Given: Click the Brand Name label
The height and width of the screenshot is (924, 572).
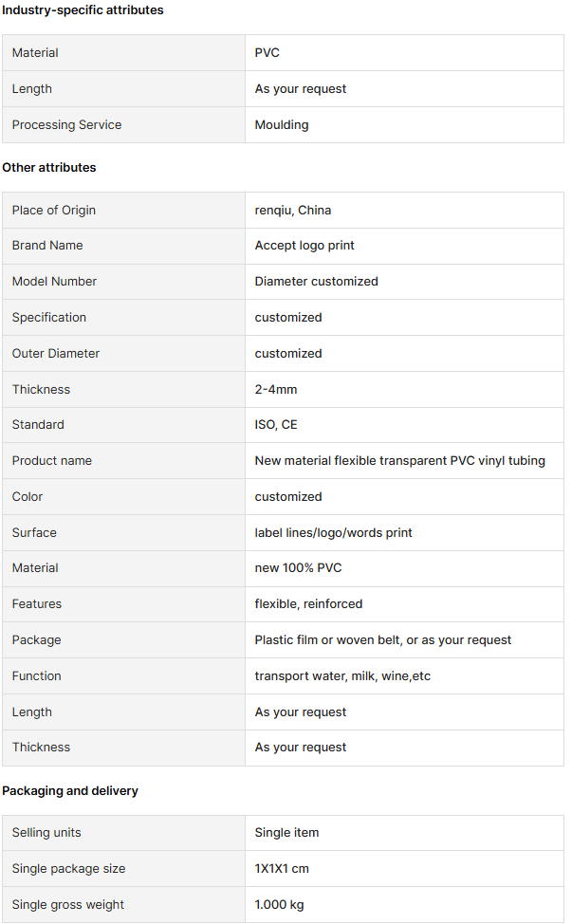Looking at the screenshot, I should [47, 245].
